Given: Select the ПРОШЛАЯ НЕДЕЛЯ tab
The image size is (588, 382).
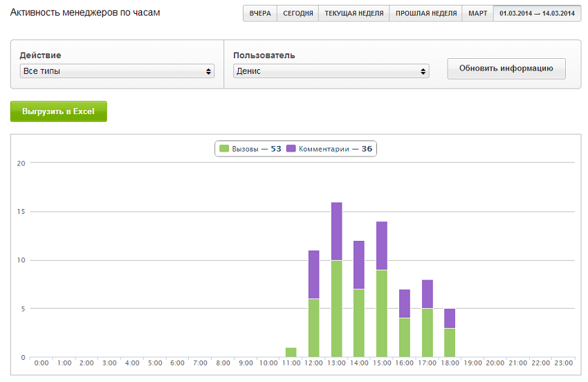Looking at the screenshot, I should tap(425, 13).
